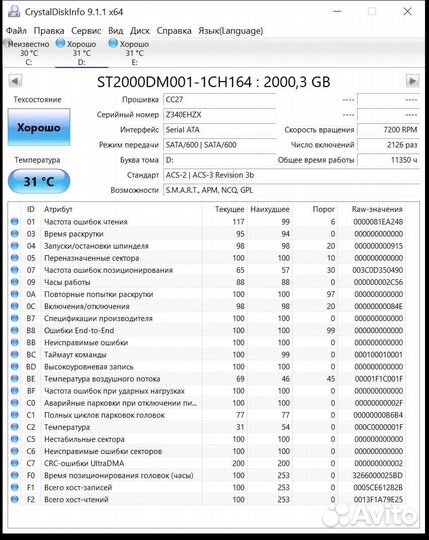Click the 11350 ч power-on hours field
The image size is (429, 540).
pos(388,160)
